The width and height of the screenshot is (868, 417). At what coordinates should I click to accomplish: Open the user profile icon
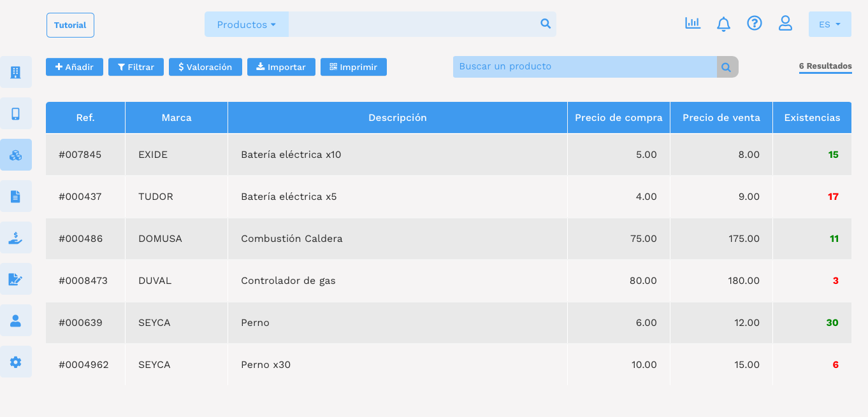[x=785, y=23]
